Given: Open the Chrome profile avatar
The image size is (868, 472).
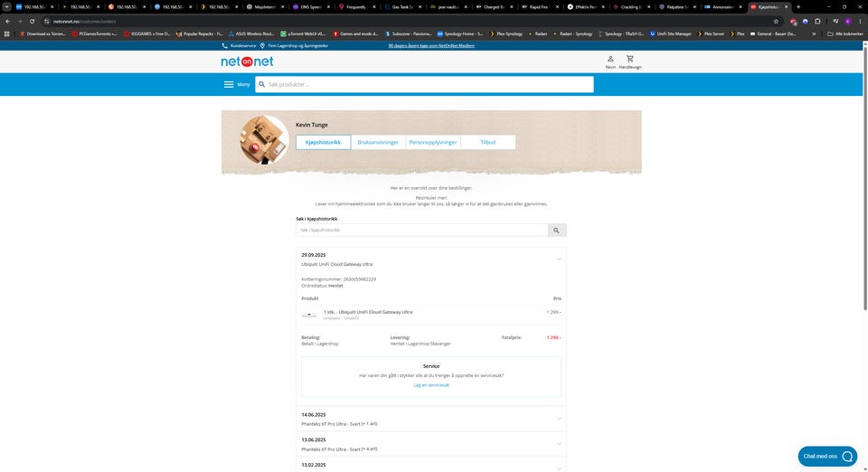Looking at the screenshot, I should click(x=847, y=21).
